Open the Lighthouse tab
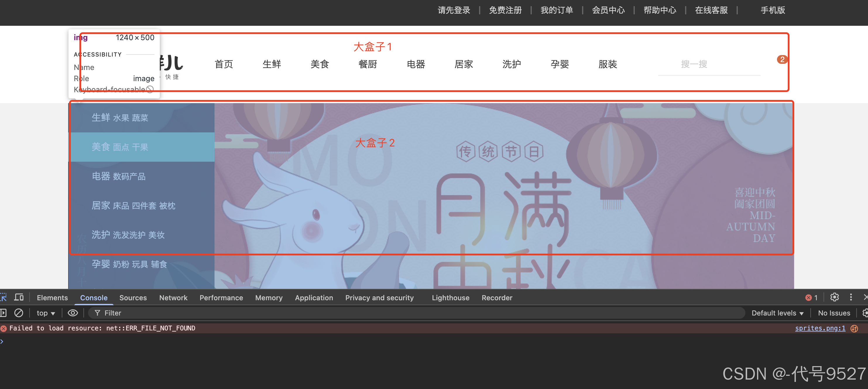 point(450,298)
